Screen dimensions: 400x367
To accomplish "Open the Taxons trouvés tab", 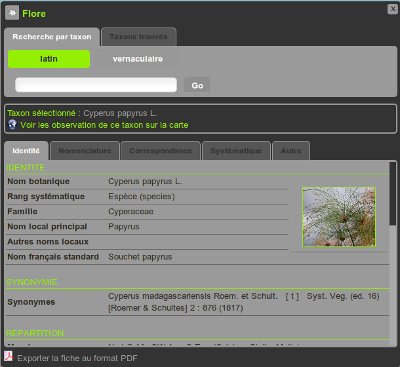I will [139, 37].
